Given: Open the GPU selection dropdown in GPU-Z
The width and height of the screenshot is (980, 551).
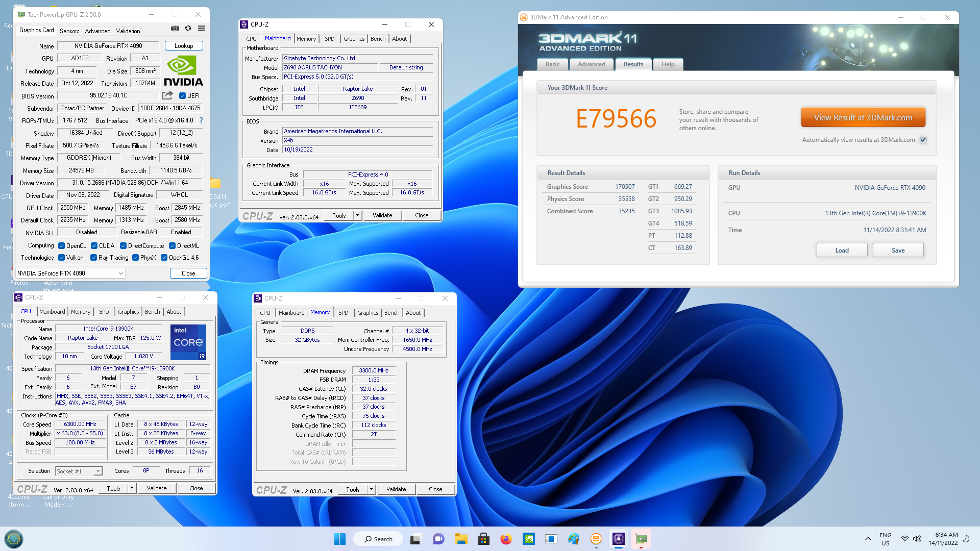Looking at the screenshot, I should [x=70, y=273].
